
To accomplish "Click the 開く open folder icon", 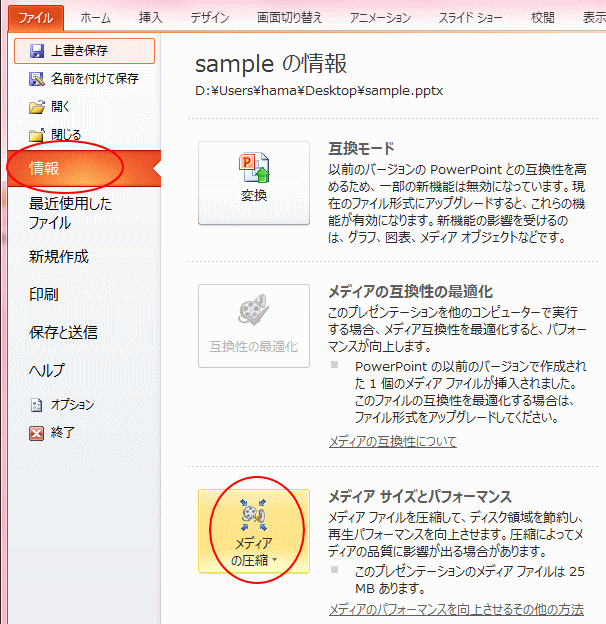I will [37, 107].
